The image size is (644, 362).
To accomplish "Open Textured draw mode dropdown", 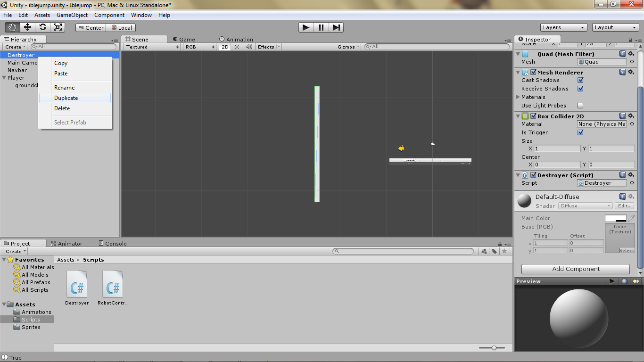I will pos(152,47).
